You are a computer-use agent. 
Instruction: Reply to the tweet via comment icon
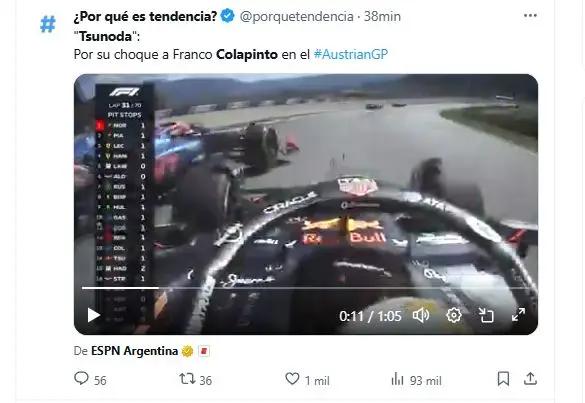pos(81,379)
